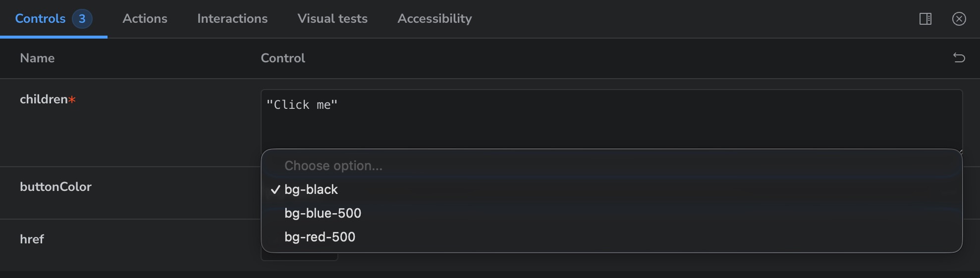The width and height of the screenshot is (980, 278).
Task: Click the Name column header
Action: click(x=37, y=58)
